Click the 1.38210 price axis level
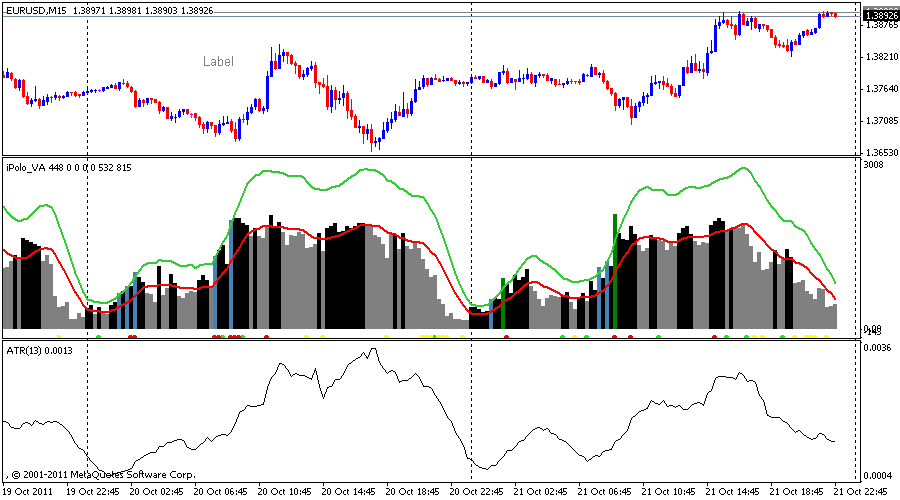This screenshot has height=500, width=900. pyautogui.click(x=879, y=57)
